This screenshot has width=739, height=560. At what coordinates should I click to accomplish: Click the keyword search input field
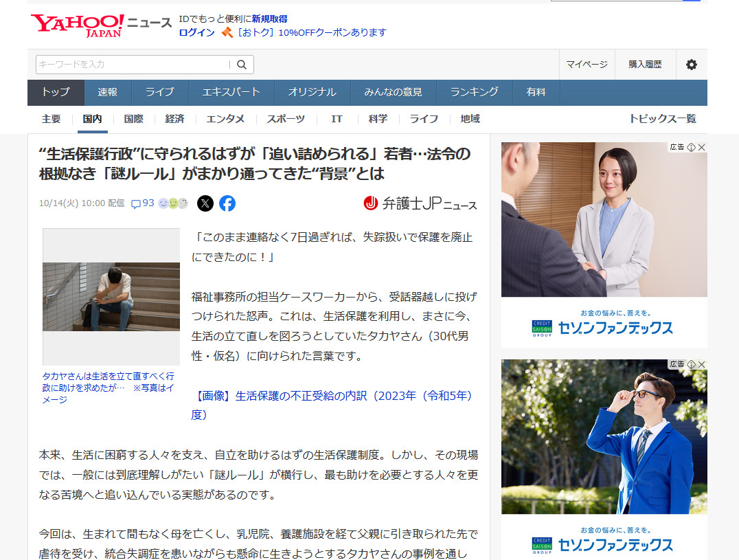tap(132, 65)
